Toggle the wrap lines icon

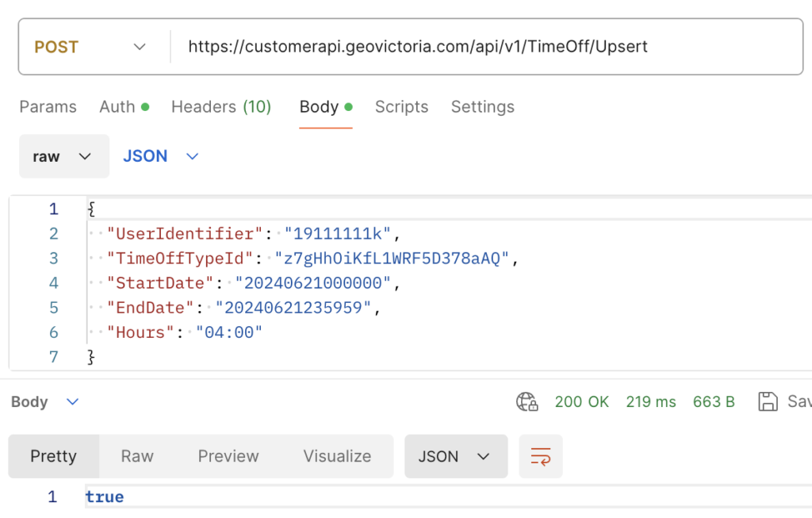(x=541, y=456)
